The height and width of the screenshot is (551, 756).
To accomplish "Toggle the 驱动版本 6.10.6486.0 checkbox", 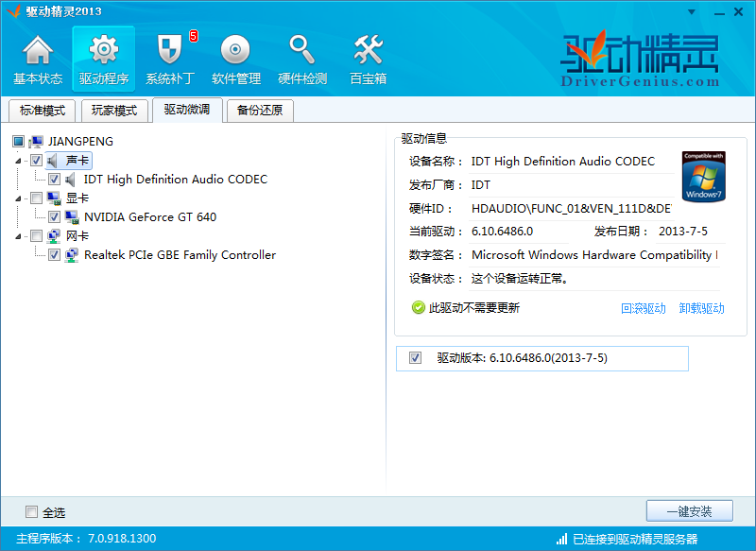I will (x=415, y=357).
